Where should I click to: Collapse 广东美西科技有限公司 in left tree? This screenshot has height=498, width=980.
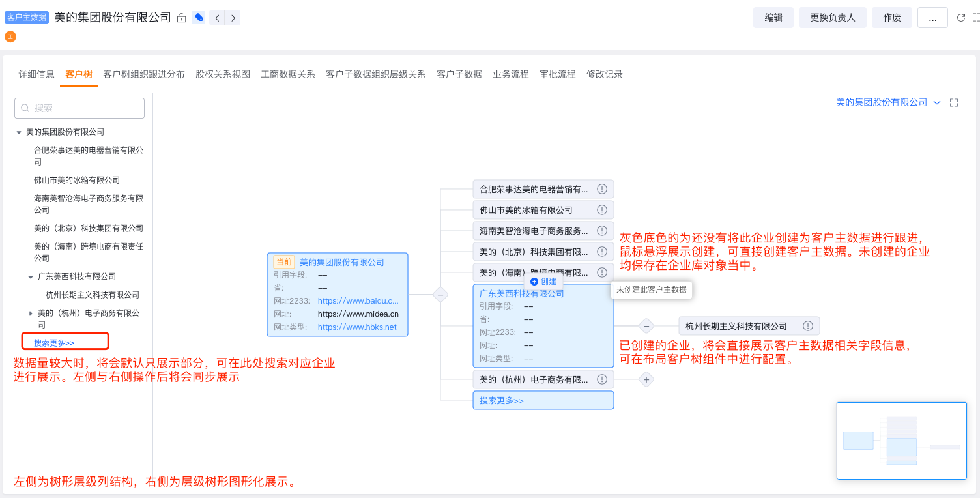pyautogui.click(x=31, y=276)
